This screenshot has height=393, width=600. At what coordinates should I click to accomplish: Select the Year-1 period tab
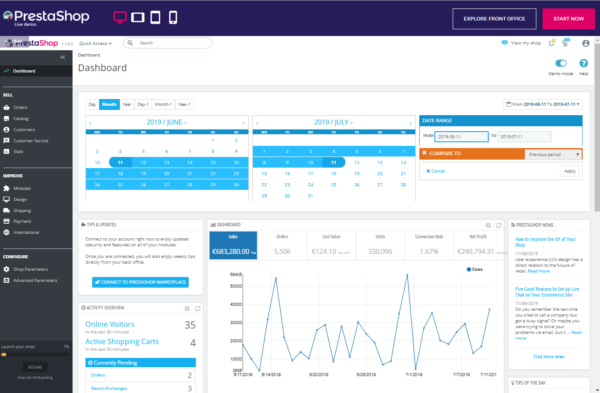184,104
